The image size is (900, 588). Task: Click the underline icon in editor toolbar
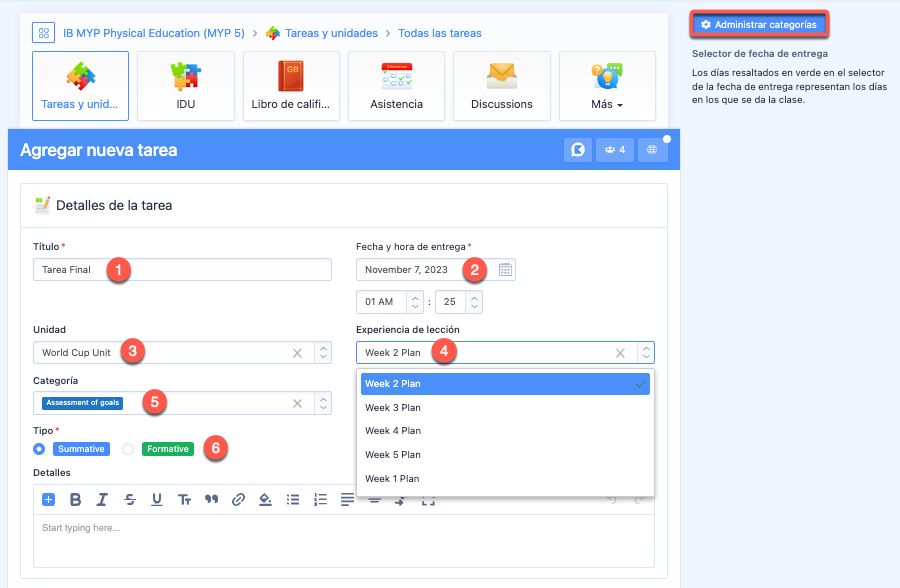tap(157, 500)
